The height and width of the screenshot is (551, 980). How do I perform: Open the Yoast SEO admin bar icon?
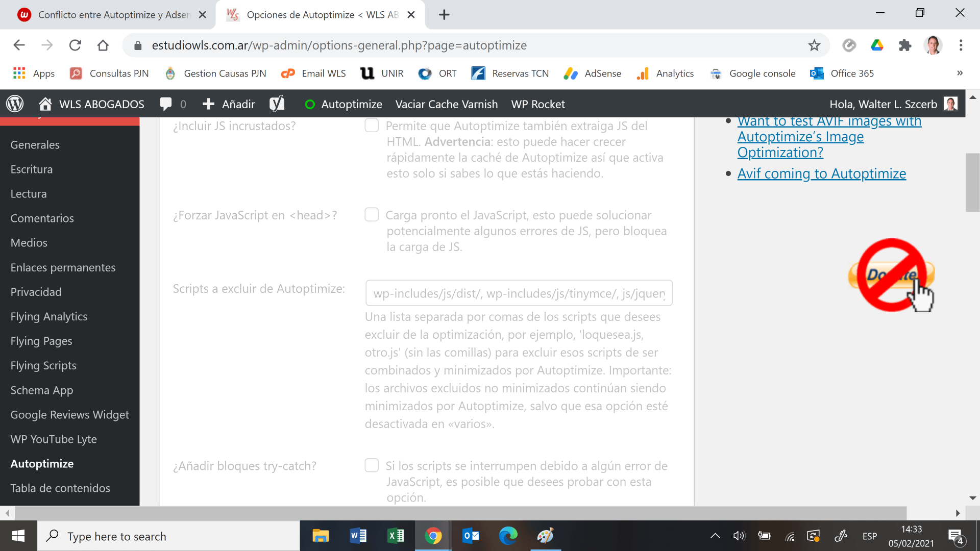pos(277,104)
